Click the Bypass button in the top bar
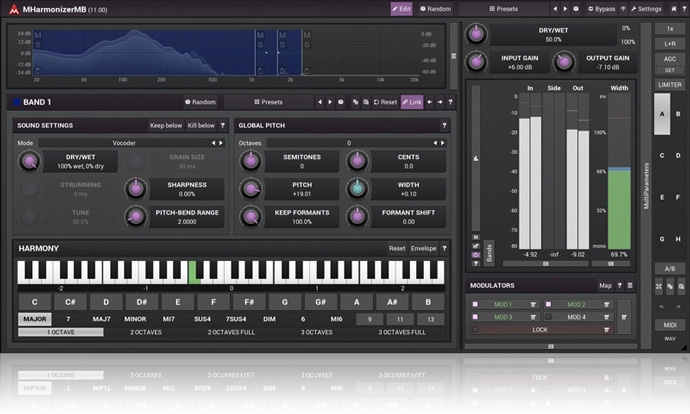The height and width of the screenshot is (414, 690). coord(601,8)
